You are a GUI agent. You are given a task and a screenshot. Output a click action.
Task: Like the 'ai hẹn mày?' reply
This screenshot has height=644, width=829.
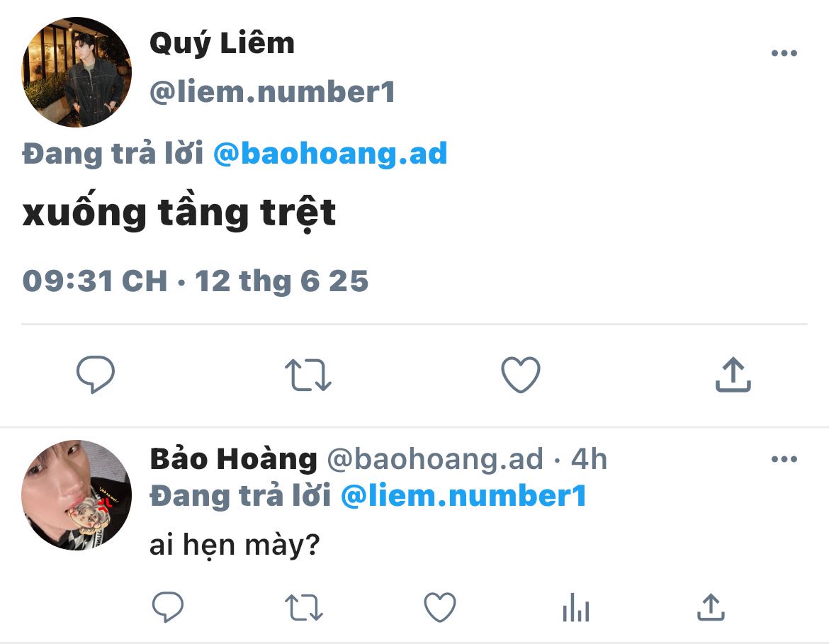(440, 607)
